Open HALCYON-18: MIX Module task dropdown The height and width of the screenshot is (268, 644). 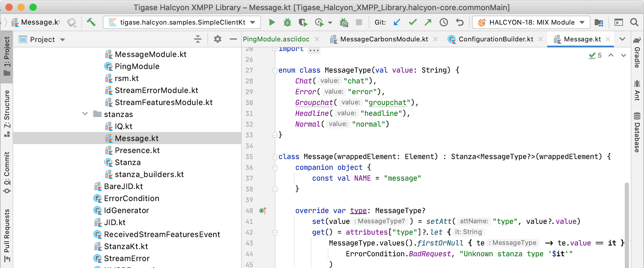coord(531,22)
